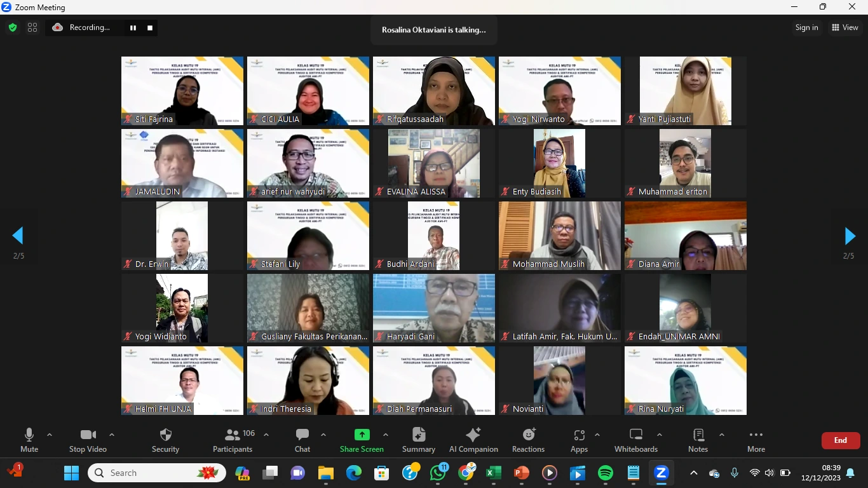The width and height of the screenshot is (868, 488).
Task: Pause the meeting recording
Action: [x=133, y=27]
